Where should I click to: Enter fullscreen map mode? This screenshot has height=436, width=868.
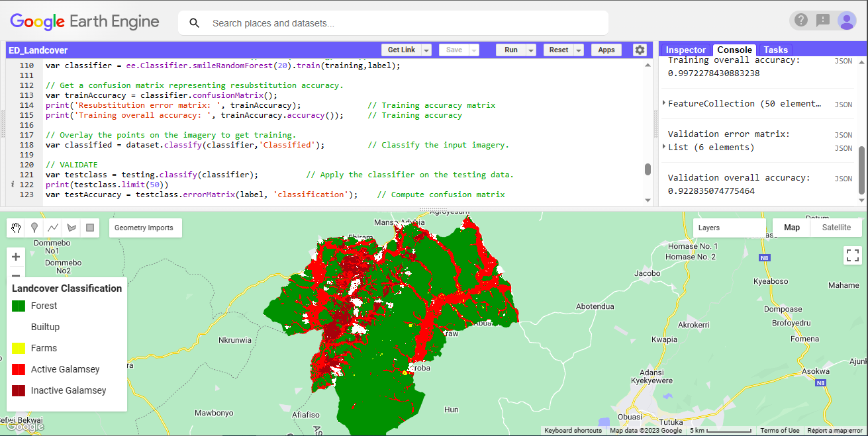coord(853,255)
